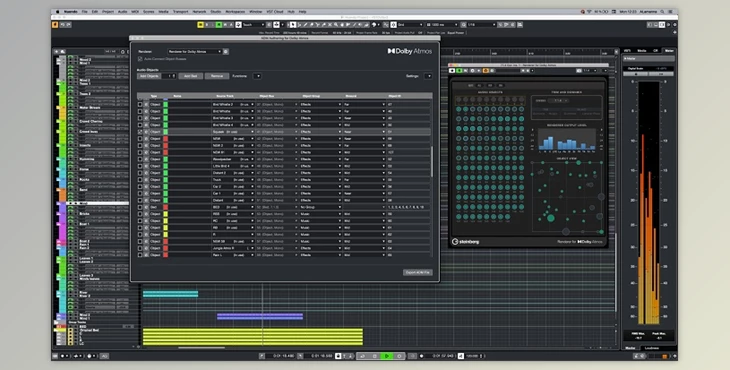This screenshot has height=370, width=730.
Task: Check the Jungle Atmo R row checkbox
Action: 140,248
